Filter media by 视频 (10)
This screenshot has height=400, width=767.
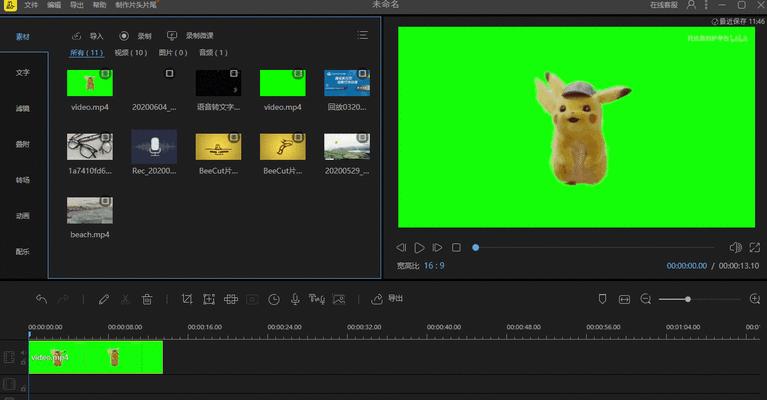tap(131, 52)
